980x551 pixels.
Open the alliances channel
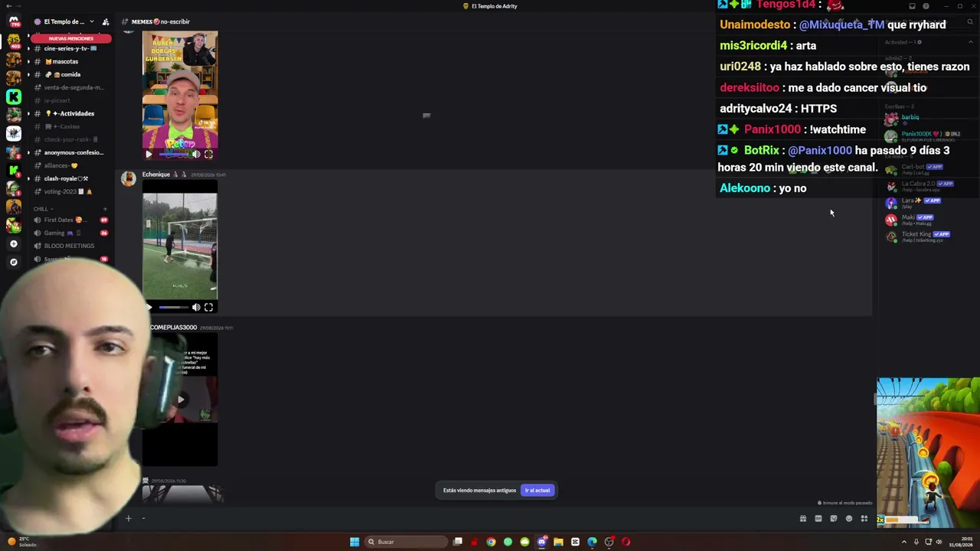(x=70, y=165)
